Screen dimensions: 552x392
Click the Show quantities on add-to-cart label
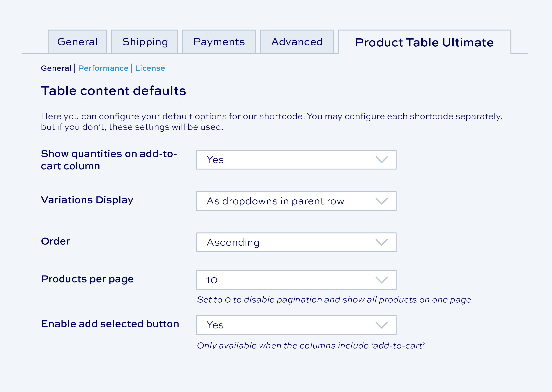109,160
